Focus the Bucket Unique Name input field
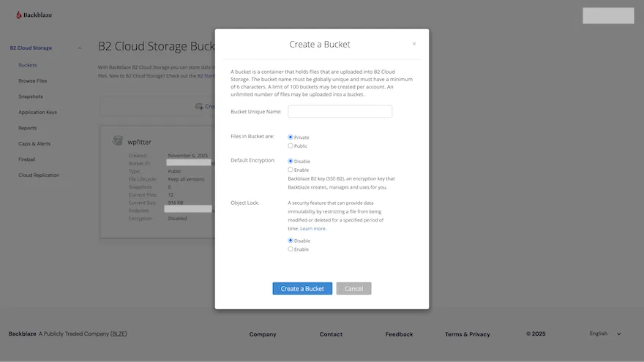This screenshot has width=644, height=362. (x=340, y=111)
